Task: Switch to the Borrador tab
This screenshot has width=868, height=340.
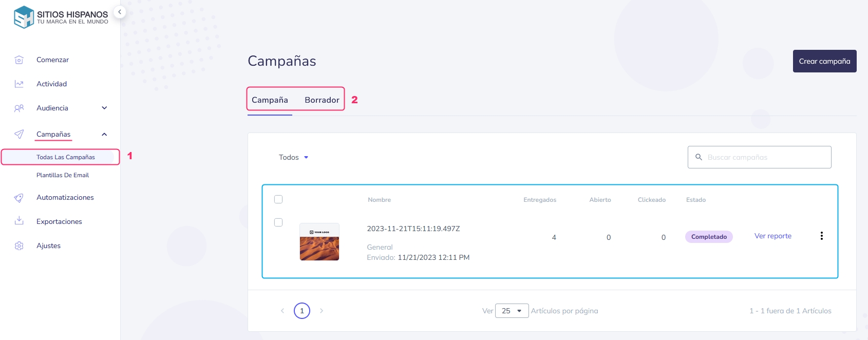Action: (x=322, y=100)
